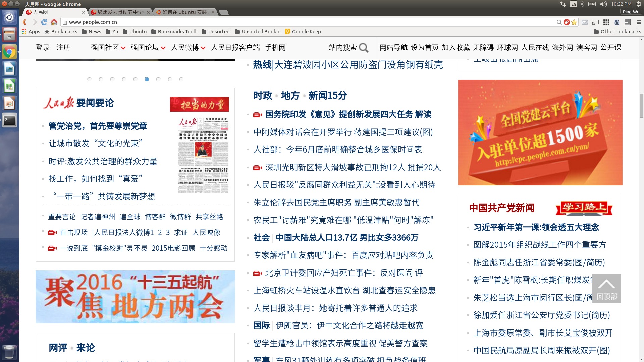Expand the 强国论坛 dropdown arrow

[163, 48]
